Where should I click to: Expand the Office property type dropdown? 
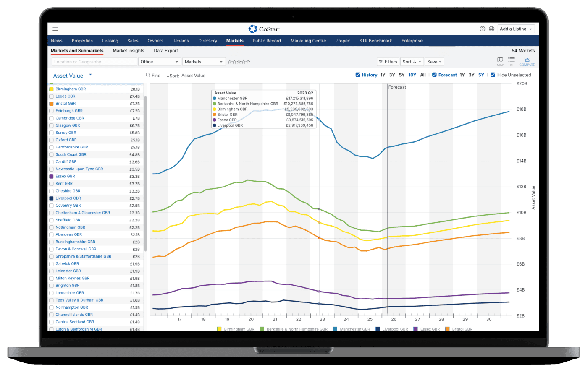pos(159,62)
